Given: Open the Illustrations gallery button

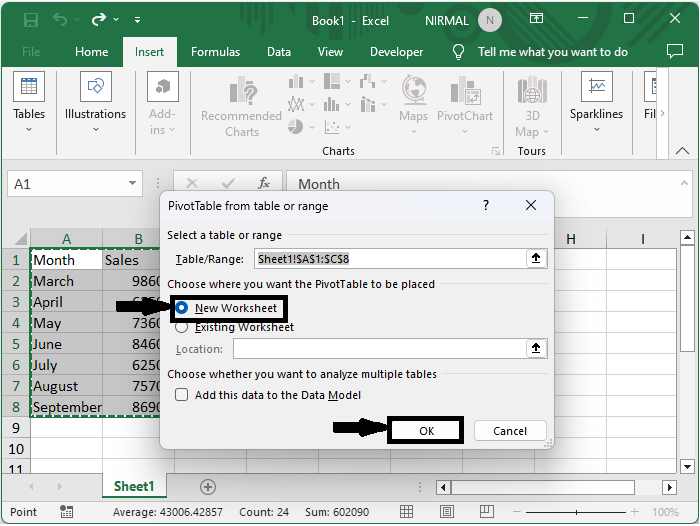Looking at the screenshot, I should [x=95, y=100].
